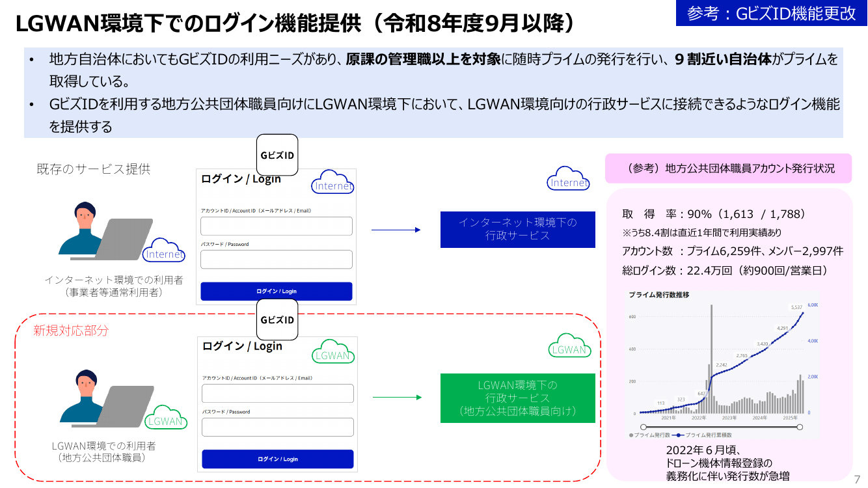Click the 取得率：90% statistic line
Viewport: 868px width, 488px height.
[714, 214]
